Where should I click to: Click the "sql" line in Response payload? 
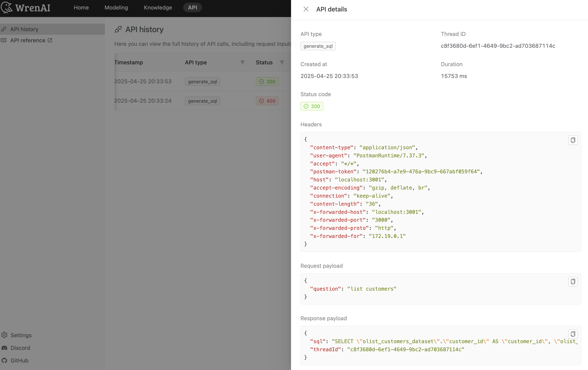(444, 341)
